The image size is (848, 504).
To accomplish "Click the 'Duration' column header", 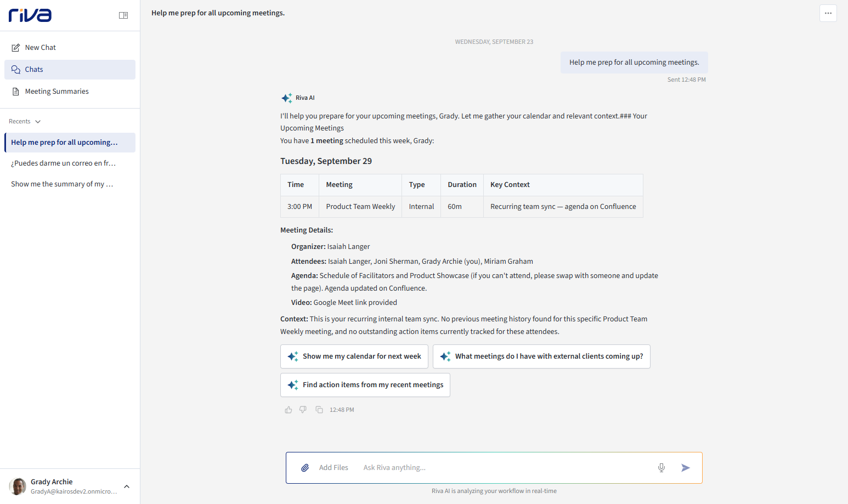I will click(462, 185).
